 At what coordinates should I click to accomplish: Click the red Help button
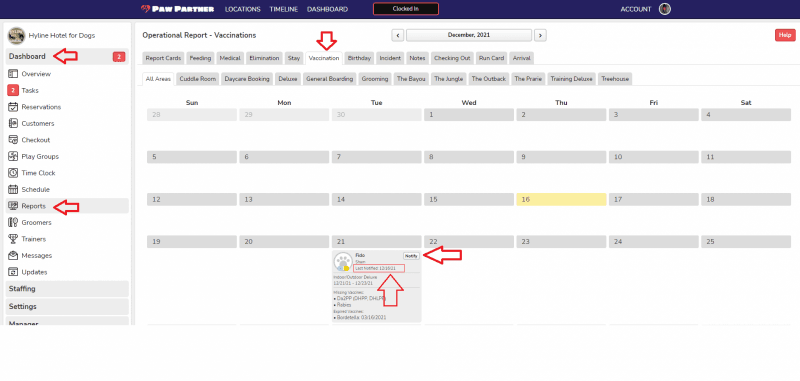pos(785,35)
